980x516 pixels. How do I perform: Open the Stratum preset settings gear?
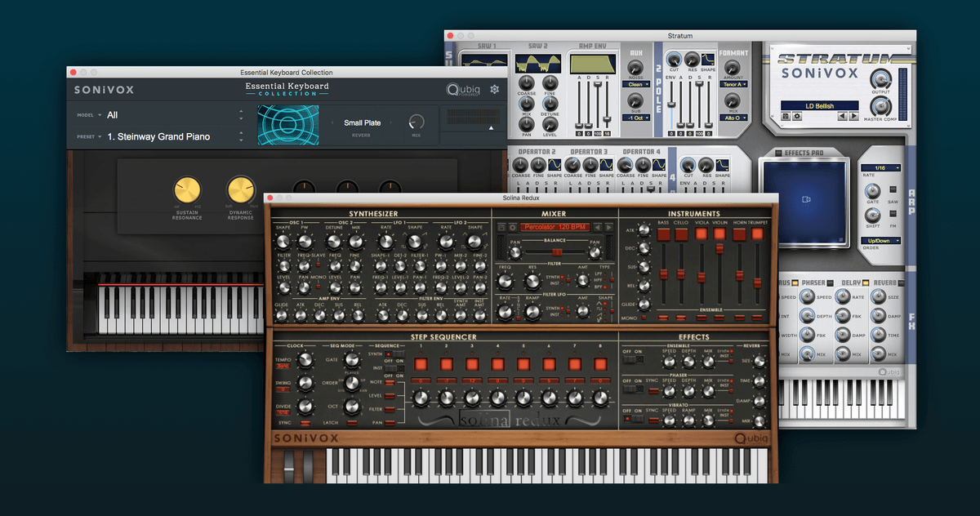[797, 117]
